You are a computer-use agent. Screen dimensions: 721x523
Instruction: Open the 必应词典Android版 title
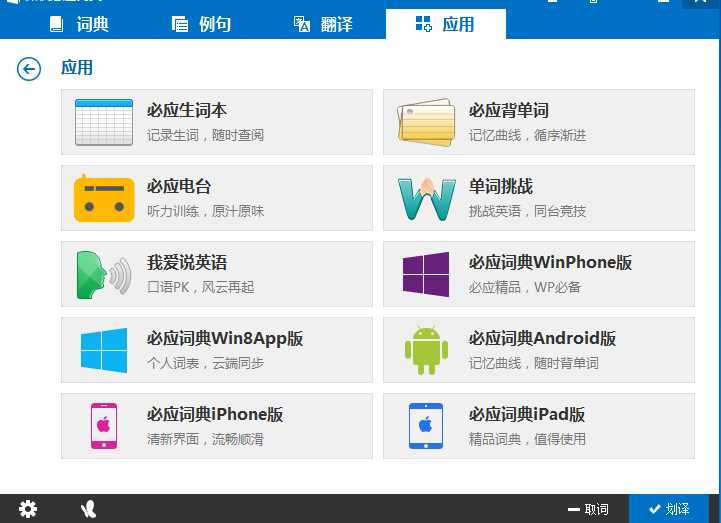[543, 339]
